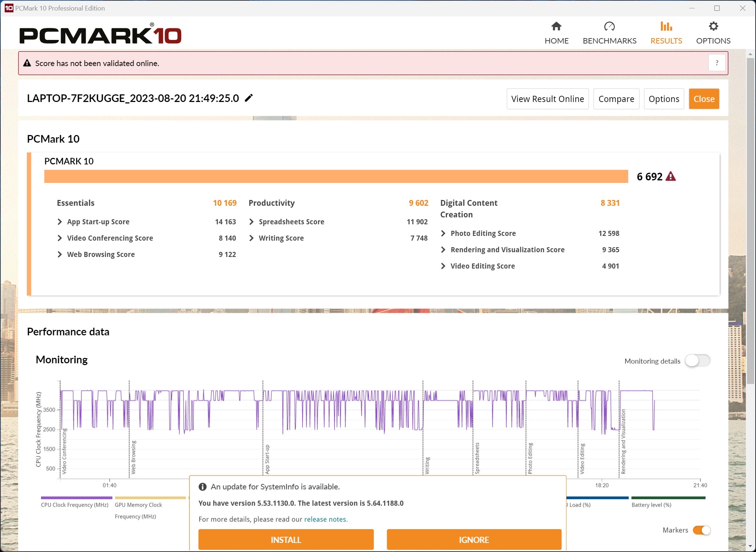Click the scrollbar down arrow
This screenshot has height=552, width=756.
point(750,546)
